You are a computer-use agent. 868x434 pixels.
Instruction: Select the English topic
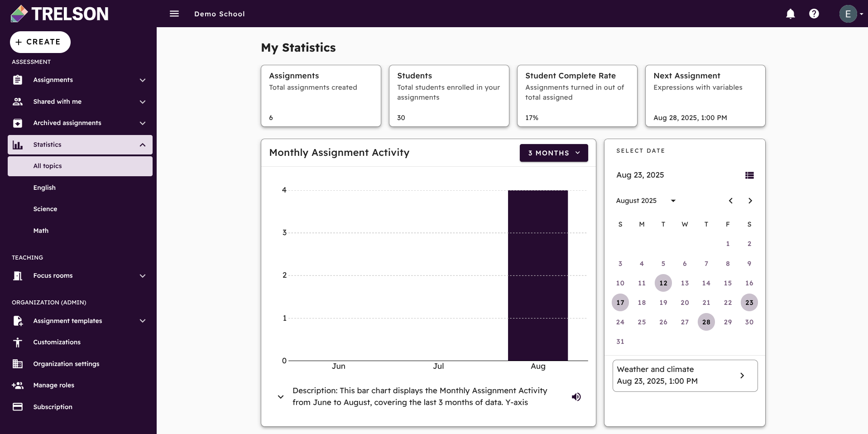[x=44, y=188]
